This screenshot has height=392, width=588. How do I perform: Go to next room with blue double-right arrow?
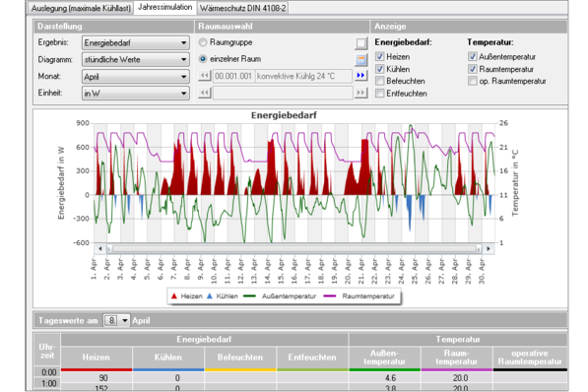point(360,76)
